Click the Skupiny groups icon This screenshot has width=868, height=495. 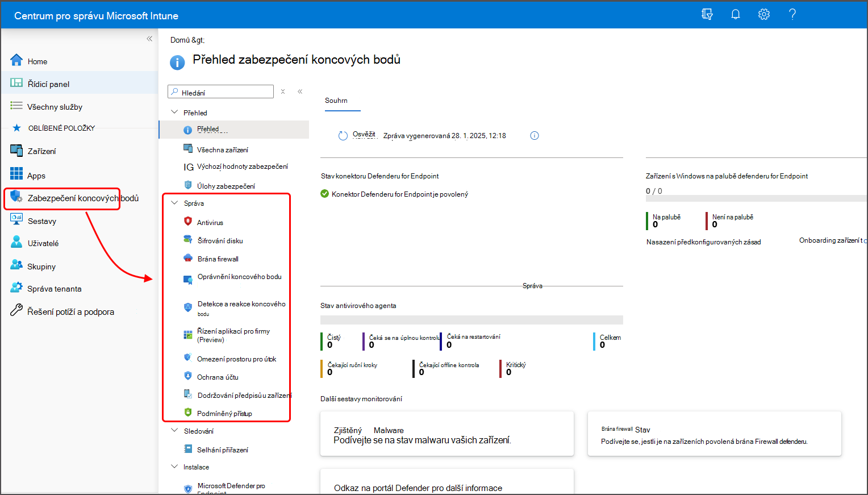point(16,265)
